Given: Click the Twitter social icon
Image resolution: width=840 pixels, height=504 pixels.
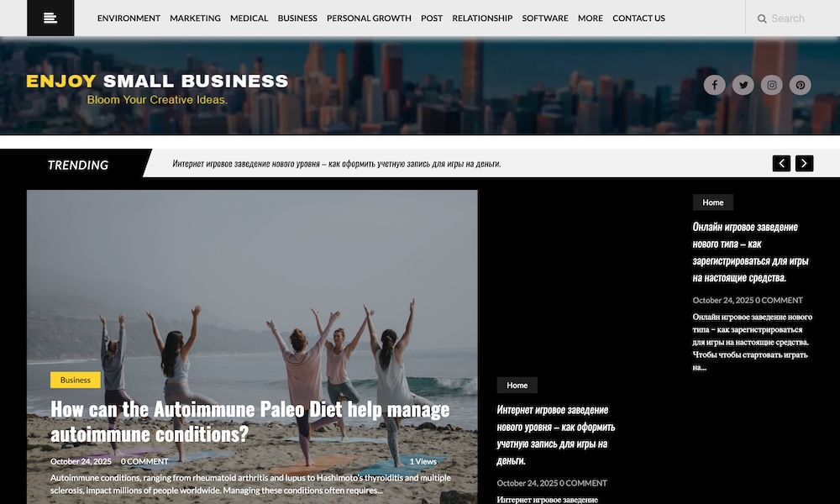Looking at the screenshot, I should (743, 85).
